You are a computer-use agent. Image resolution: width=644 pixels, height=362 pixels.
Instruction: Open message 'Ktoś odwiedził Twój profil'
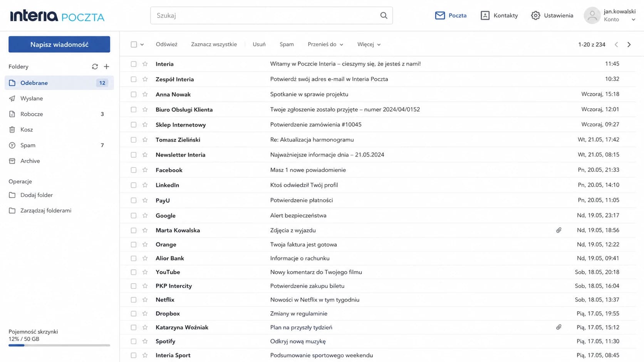[x=304, y=185]
